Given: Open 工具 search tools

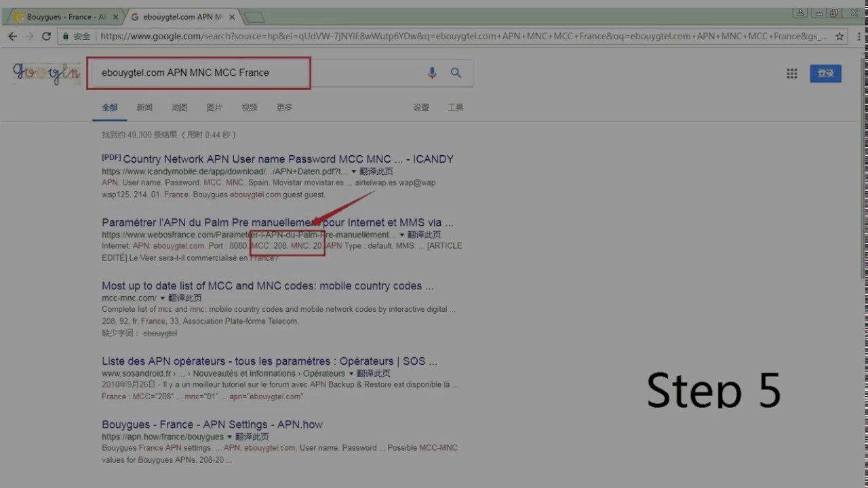Looking at the screenshot, I should click(456, 107).
